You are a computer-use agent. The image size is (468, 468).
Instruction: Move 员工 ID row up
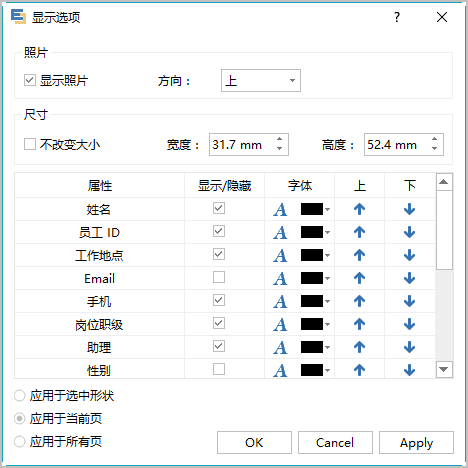click(359, 232)
